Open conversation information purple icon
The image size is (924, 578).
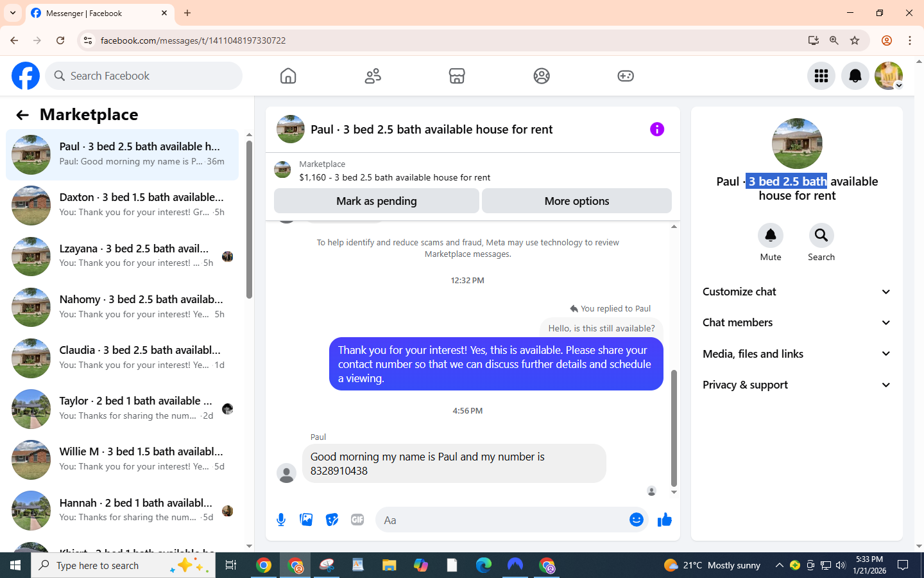[x=657, y=129]
